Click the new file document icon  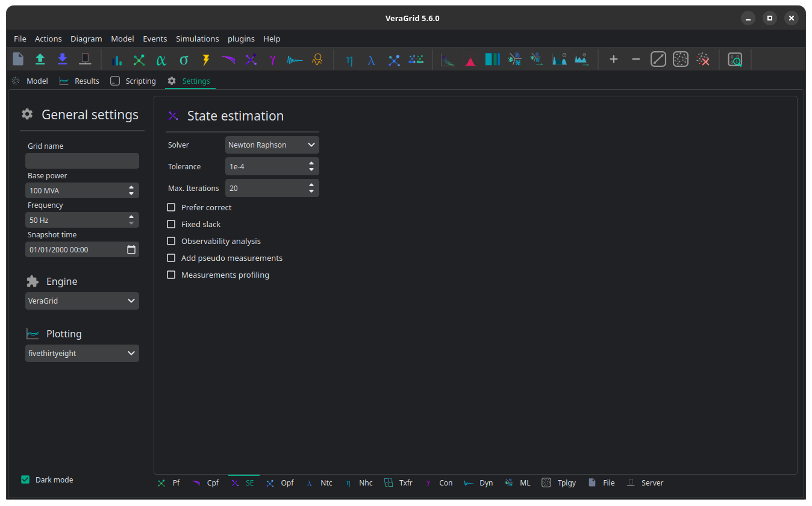pyautogui.click(x=18, y=60)
